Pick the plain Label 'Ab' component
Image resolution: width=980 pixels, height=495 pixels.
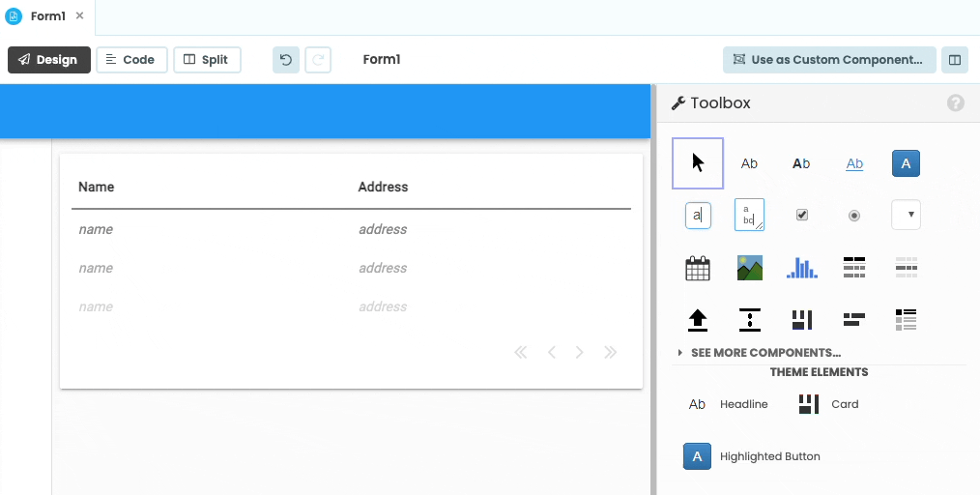point(749,163)
